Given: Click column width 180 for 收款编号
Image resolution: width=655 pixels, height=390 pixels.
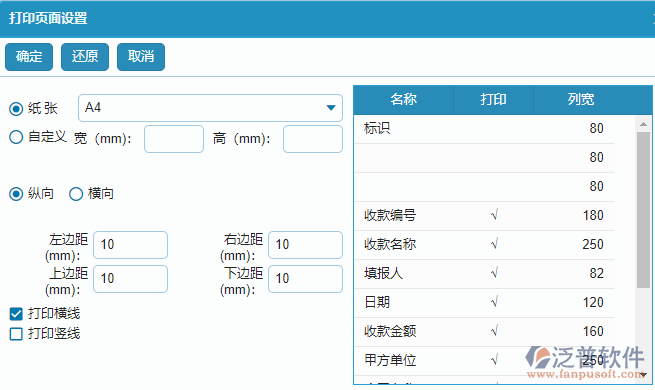Looking at the screenshot, I should click(x=593, y=215).
